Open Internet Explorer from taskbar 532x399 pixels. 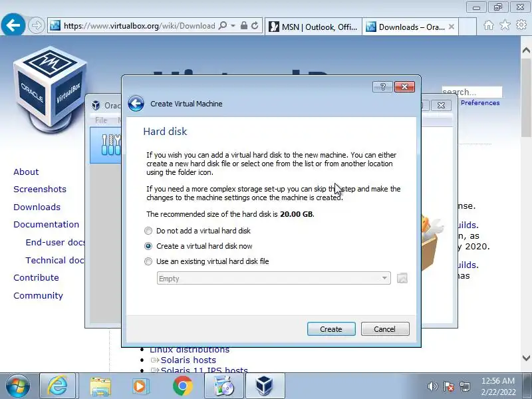[58, 386]
